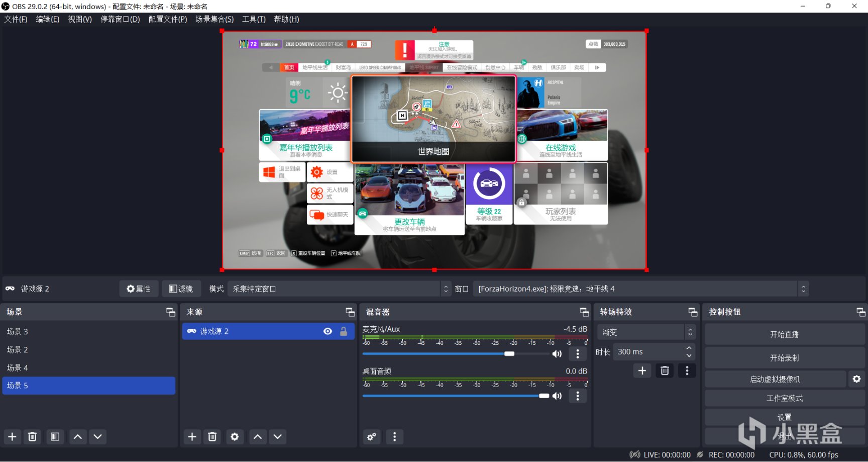Viewport: 868px width, 462px height.
Task: Add a configurable transition with the plus icon
Action: 642,371
